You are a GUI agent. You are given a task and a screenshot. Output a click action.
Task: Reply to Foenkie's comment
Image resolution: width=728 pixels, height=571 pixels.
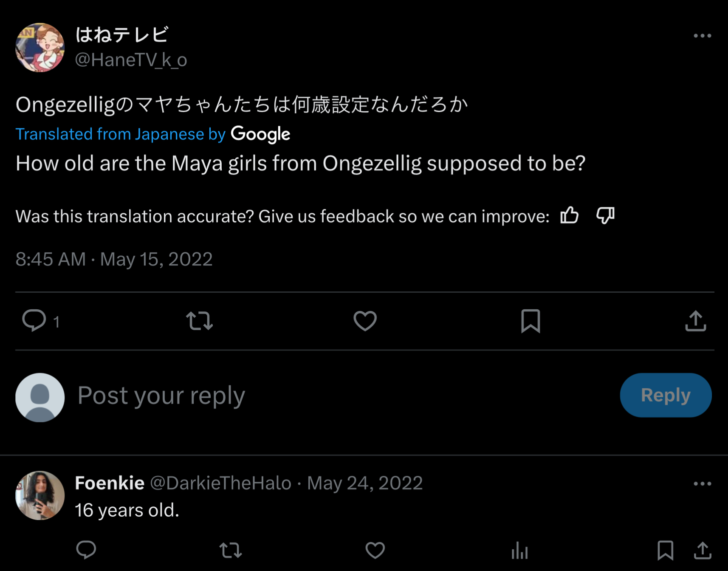click(86, 550)
